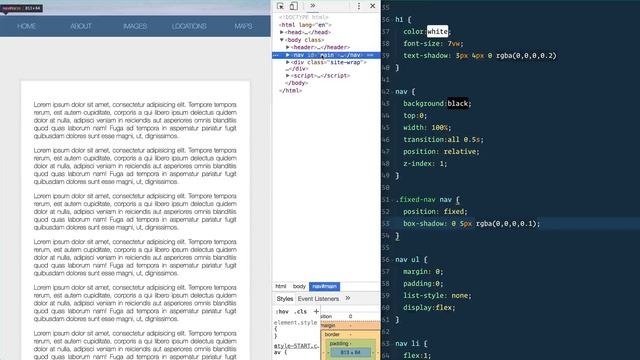Click the element.style rule block
The image size is (640, 360).
click(x=296, y=329)
